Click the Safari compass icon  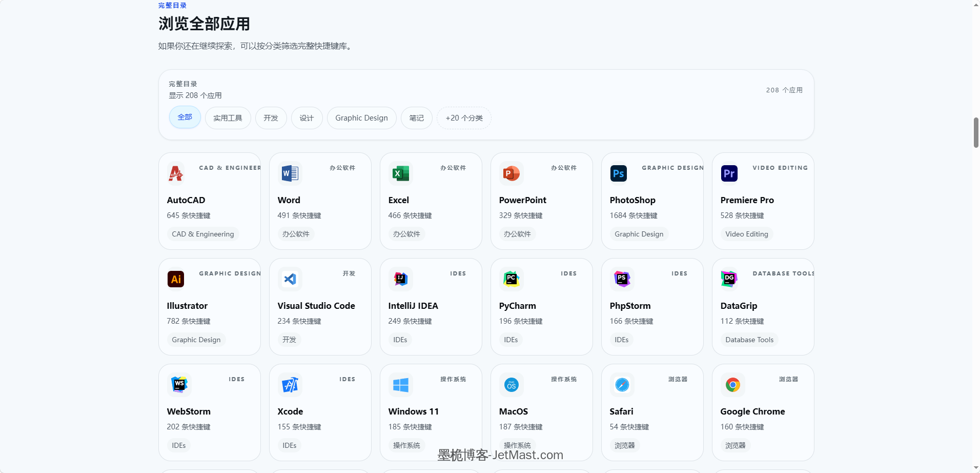622,385
